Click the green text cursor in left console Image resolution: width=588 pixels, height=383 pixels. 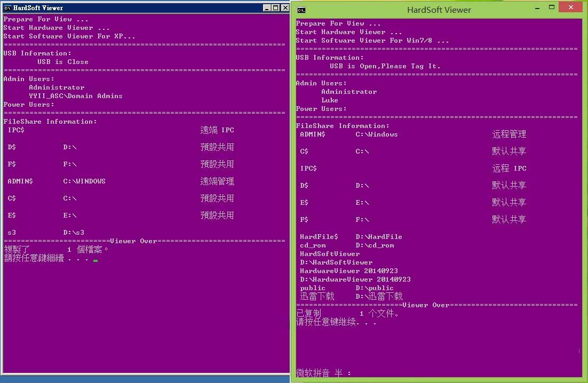click(x=95, y=260)
